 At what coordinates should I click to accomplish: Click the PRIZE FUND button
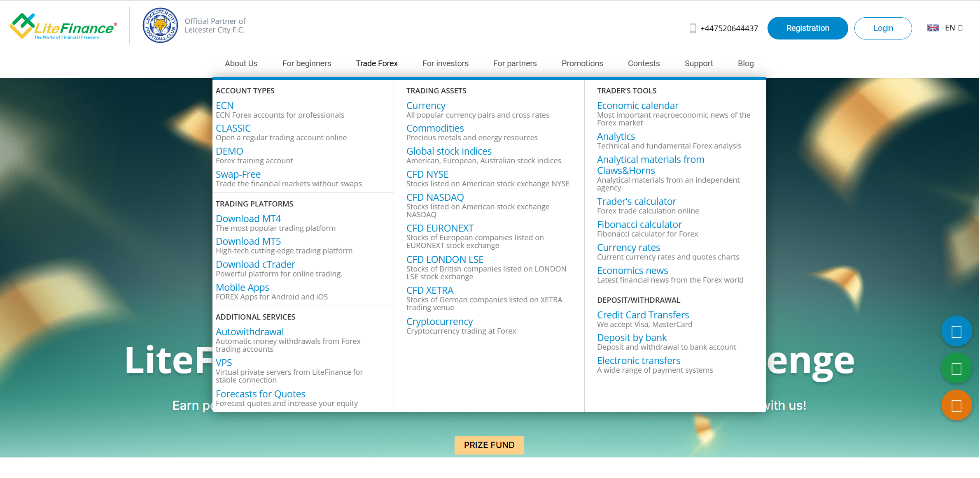pos(489,445)
